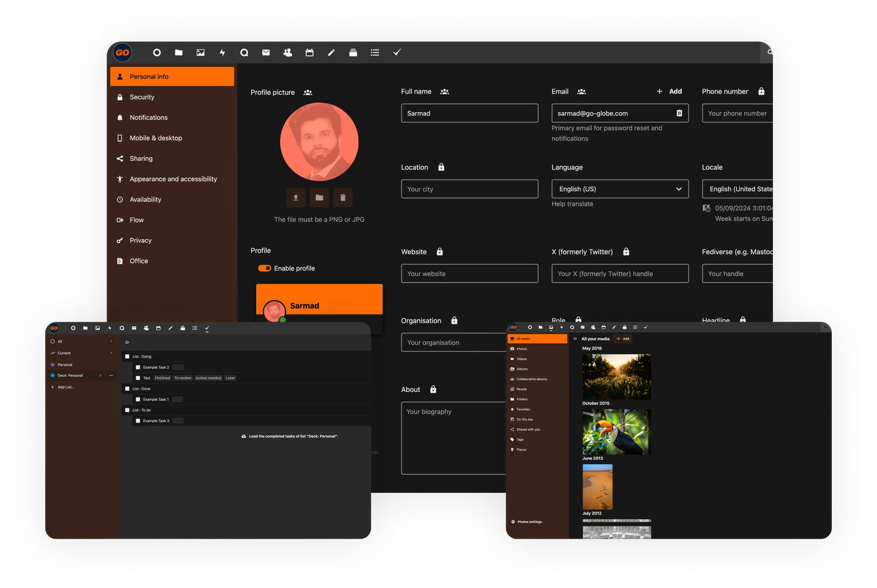Viewport: 877px width, 588px height.
Task: Click the Help translate link
Action: coord(572,204)
